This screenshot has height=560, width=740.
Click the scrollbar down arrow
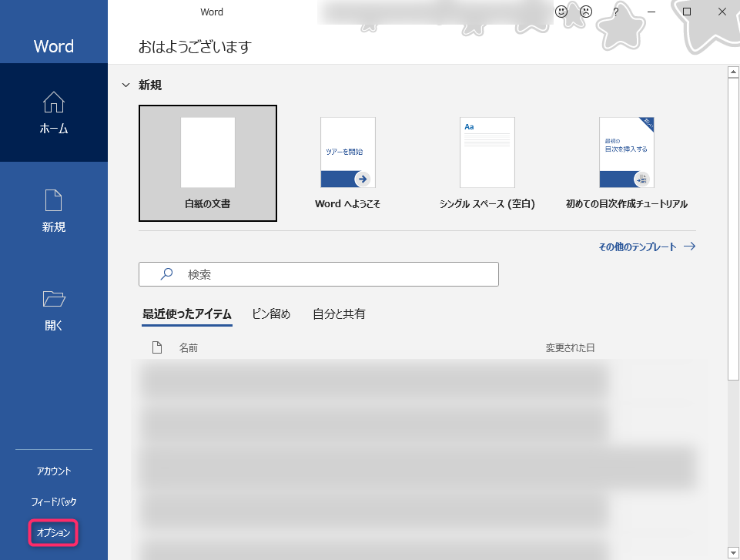click(x=733, y=552)
